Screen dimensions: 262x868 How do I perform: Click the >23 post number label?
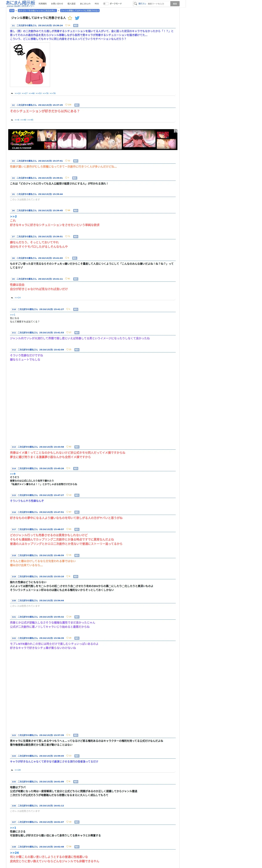[x=13, y=735]
